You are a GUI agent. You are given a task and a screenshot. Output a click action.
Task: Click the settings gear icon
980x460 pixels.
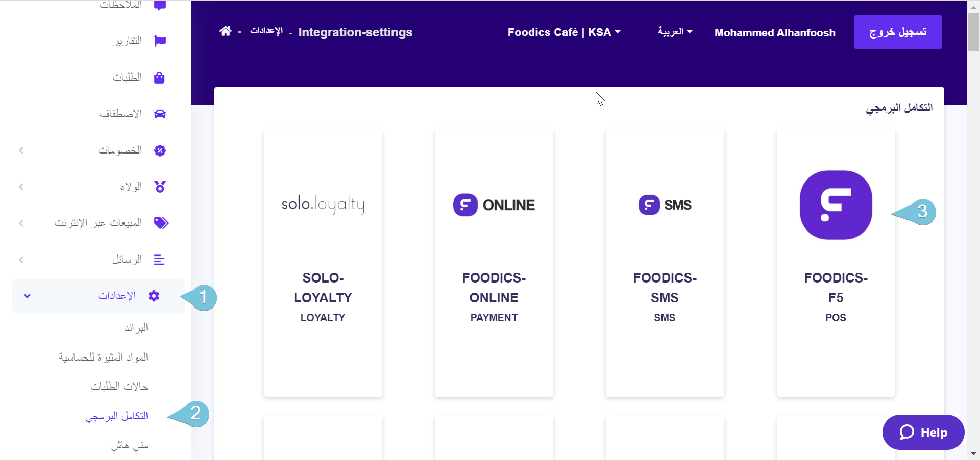[154, 296]
